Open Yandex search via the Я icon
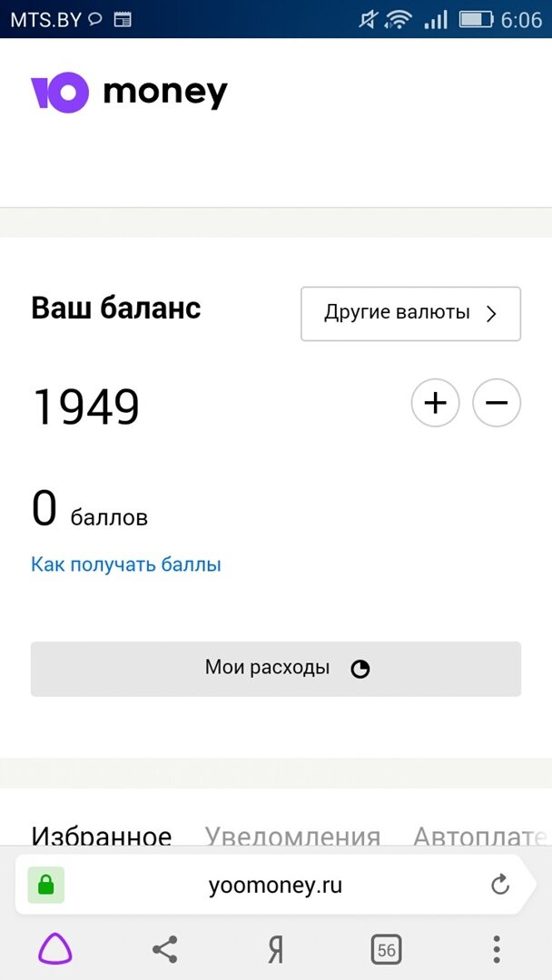This screenshot has width=552, height=980. [x=275, y=949]
